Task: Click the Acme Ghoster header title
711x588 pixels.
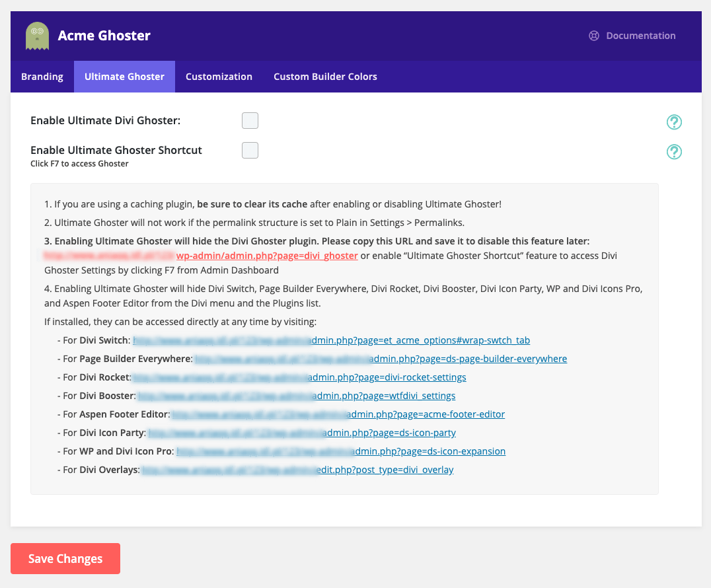Action: click(104, 36)
